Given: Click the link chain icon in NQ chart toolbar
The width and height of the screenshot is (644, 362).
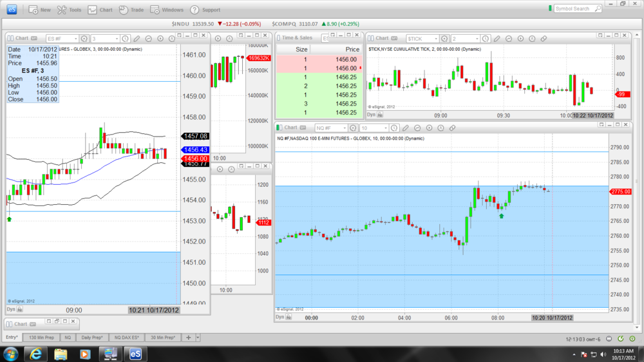Looking at the screenshot, I should coord(453,128).
